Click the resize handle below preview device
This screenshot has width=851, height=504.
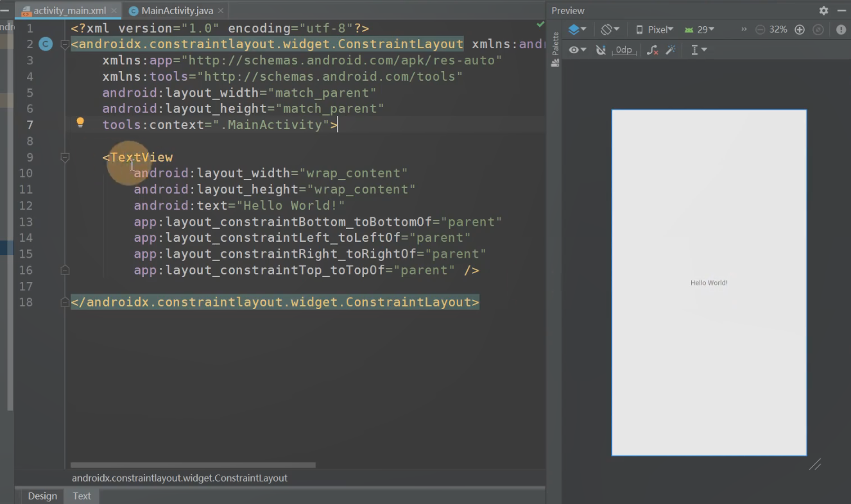coord(814,465)
